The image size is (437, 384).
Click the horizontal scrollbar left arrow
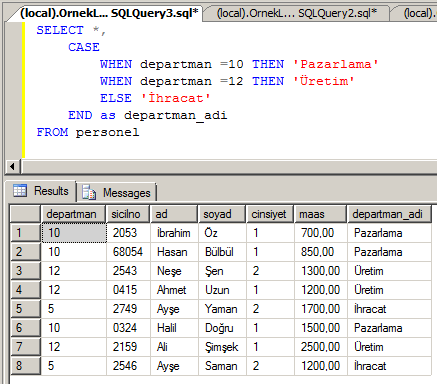pos(12,166)
